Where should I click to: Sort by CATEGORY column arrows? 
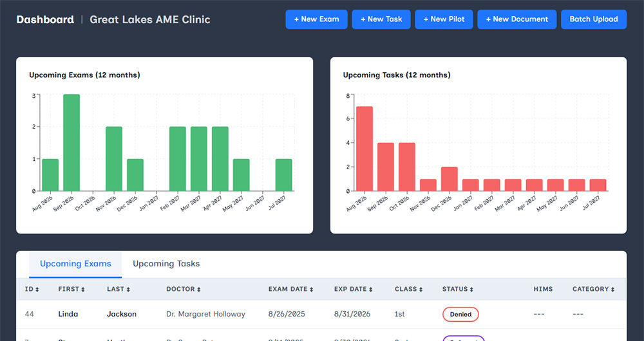[612, 290]
